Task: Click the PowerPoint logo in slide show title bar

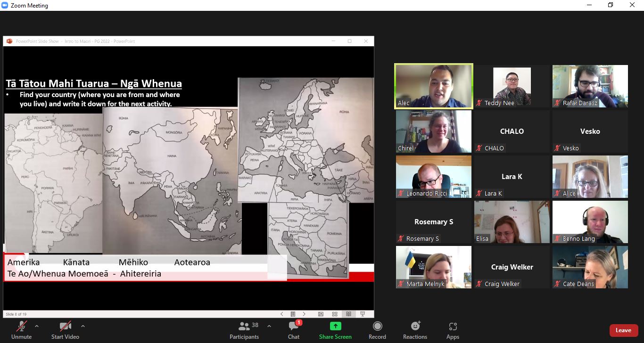Action: [9, 41]
